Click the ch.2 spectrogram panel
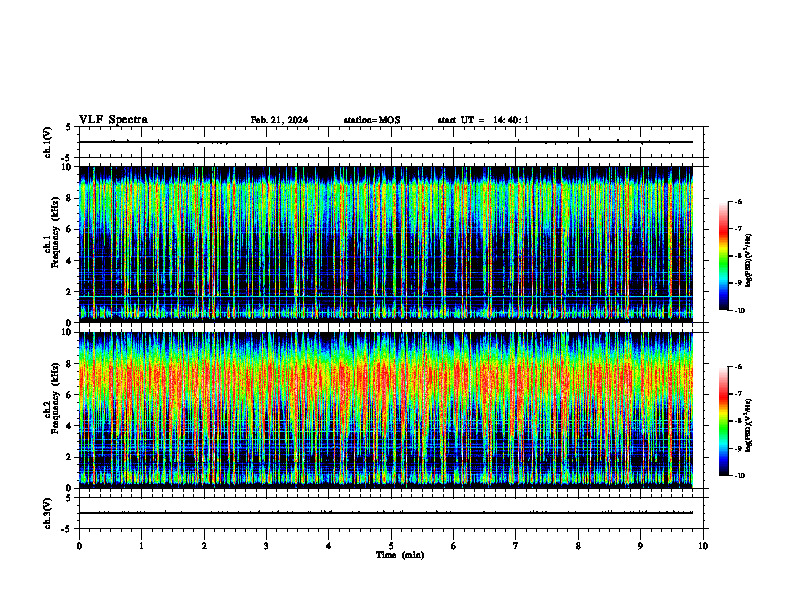 (x=386, y=410)
